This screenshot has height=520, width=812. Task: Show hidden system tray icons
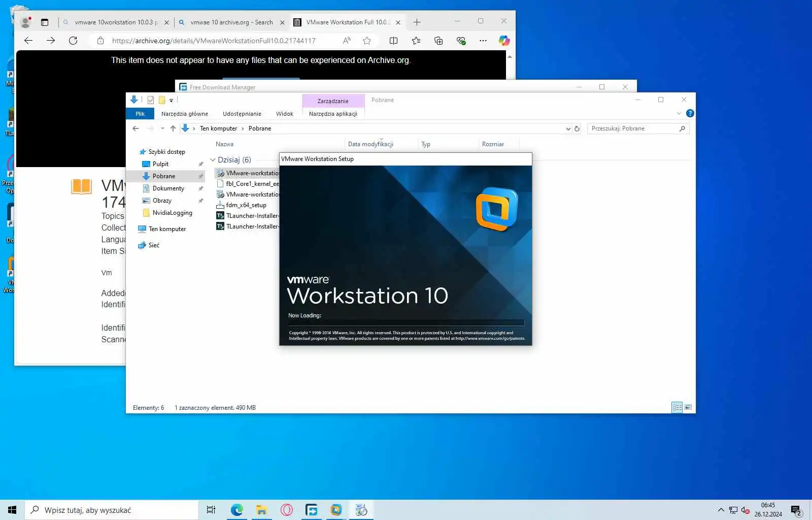[721, 510]
